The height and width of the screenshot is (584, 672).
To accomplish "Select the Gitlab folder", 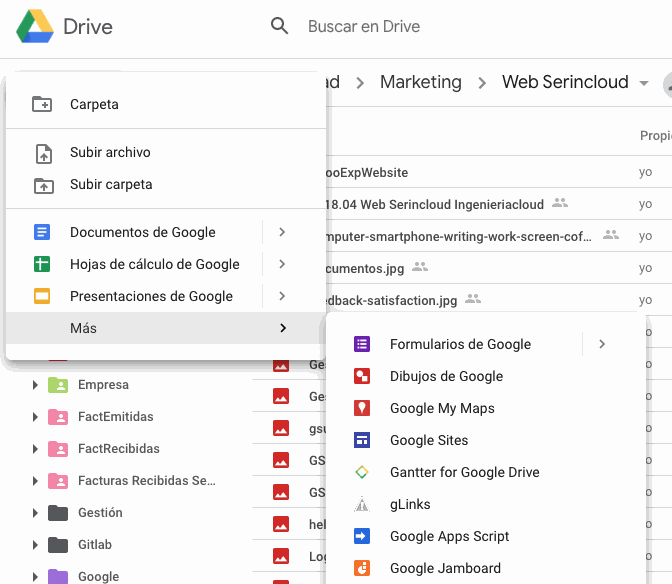I will pos(95,545).
